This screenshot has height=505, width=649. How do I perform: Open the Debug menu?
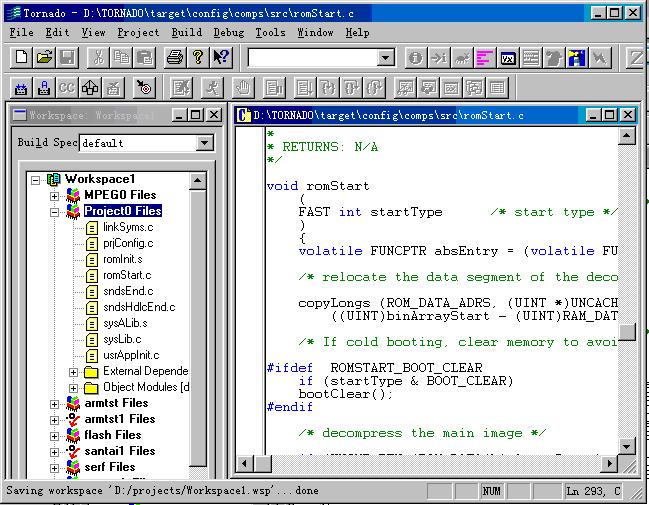228,32
